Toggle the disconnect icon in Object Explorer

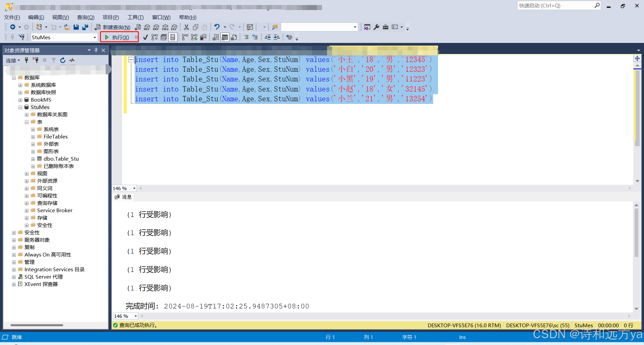pos(36,60)
